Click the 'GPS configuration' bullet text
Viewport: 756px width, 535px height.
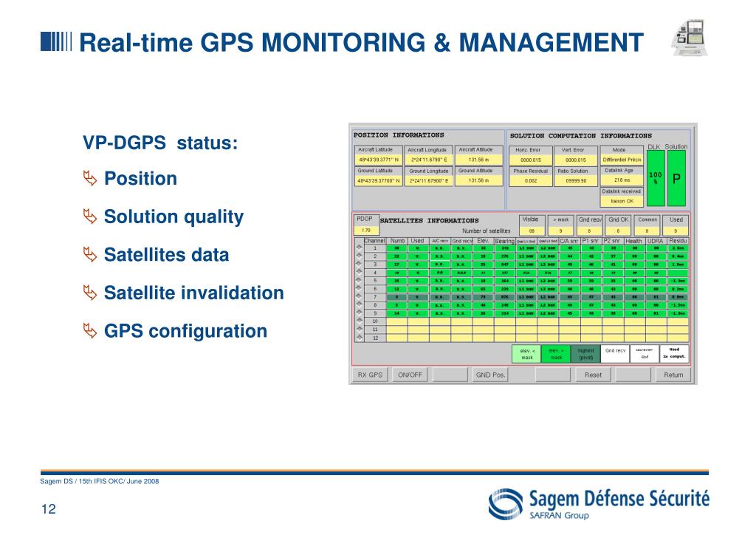coord(185,332)
